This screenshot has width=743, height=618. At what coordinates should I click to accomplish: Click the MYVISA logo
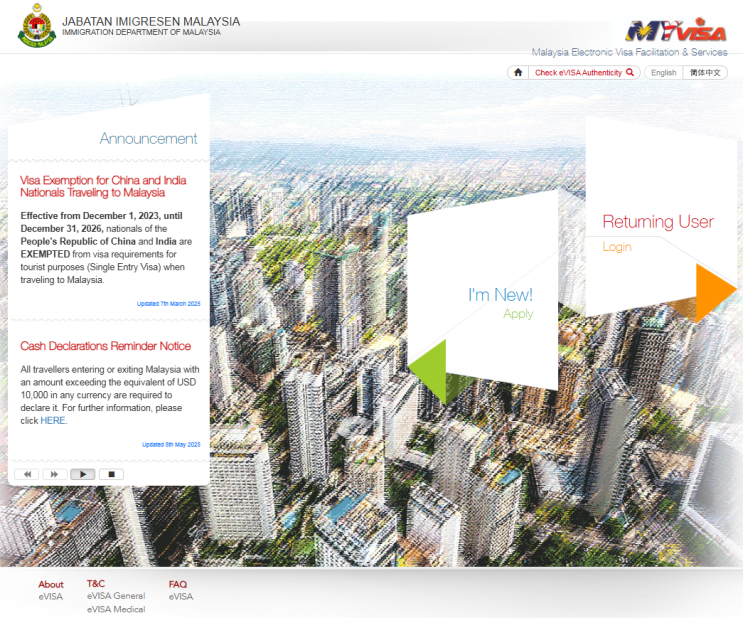point(676,31)
